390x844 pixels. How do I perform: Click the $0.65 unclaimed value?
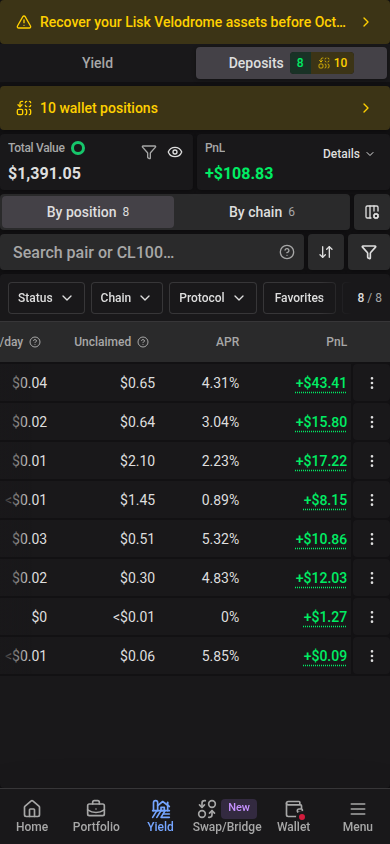(138, 383)
